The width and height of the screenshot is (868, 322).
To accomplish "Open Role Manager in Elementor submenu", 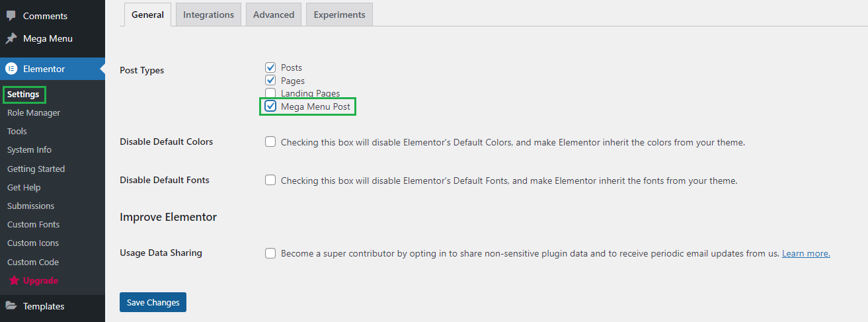I will click(34, 112).
